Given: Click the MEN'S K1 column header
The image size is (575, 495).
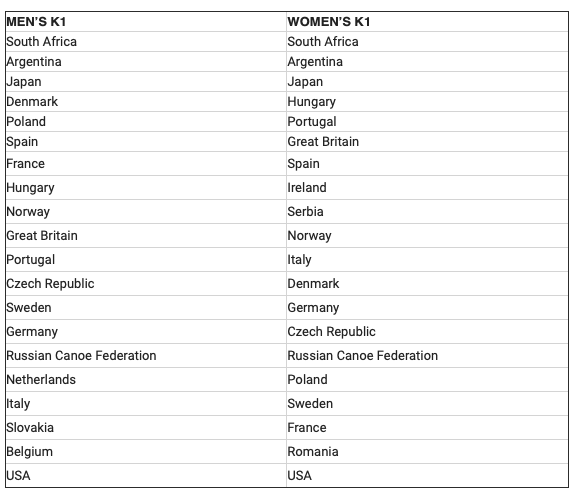Looking at the screenshot, I should click(36, 22).
